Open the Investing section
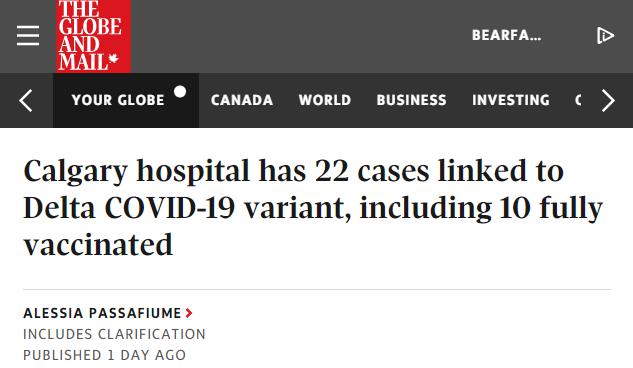 (x=511, y=100)
